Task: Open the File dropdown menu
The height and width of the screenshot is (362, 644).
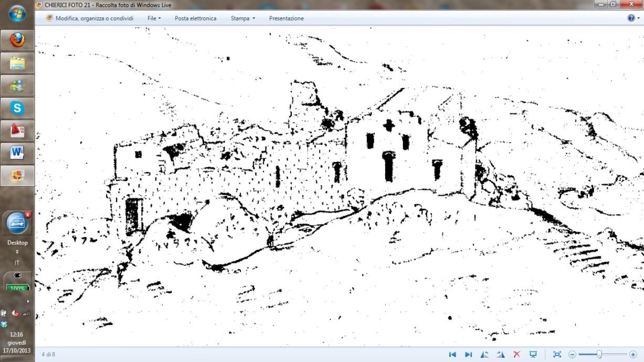Action: click(x=154, y=18)
